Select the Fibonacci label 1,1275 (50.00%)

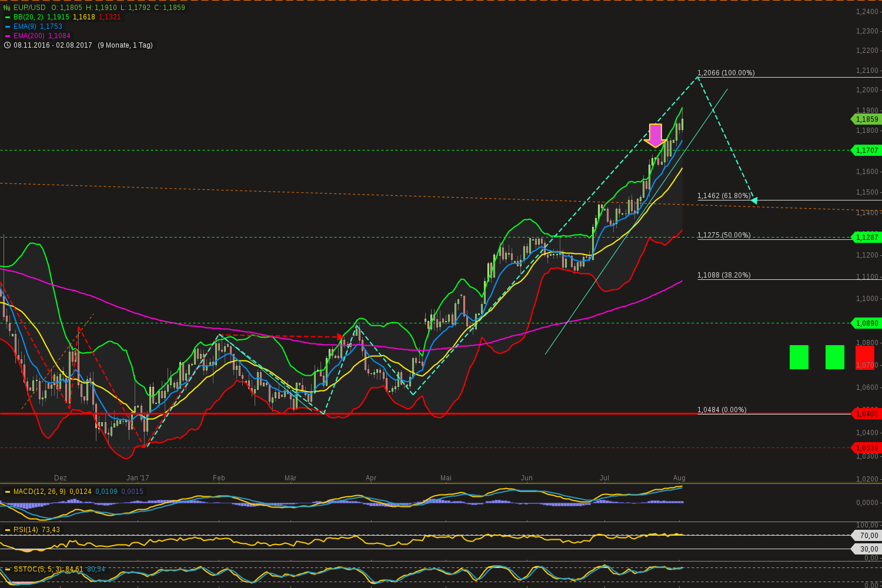(724, 235)
